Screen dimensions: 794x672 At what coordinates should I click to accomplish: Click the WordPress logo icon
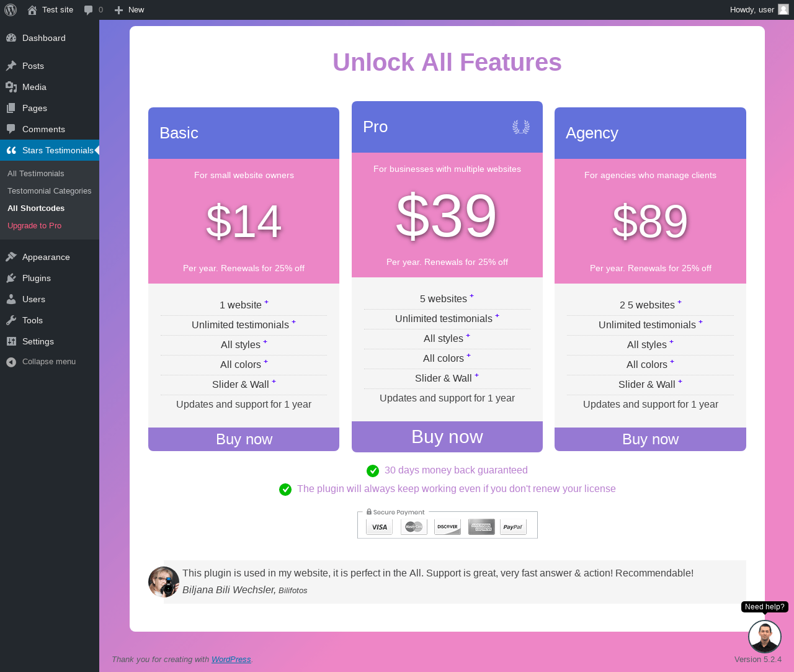(x=11, y=10)
